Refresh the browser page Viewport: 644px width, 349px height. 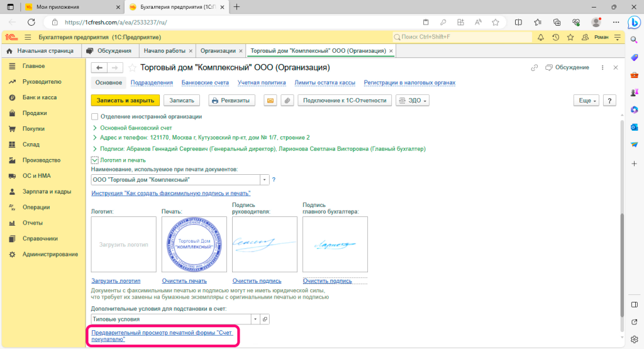pyautogui.click(x=31, y=22)
